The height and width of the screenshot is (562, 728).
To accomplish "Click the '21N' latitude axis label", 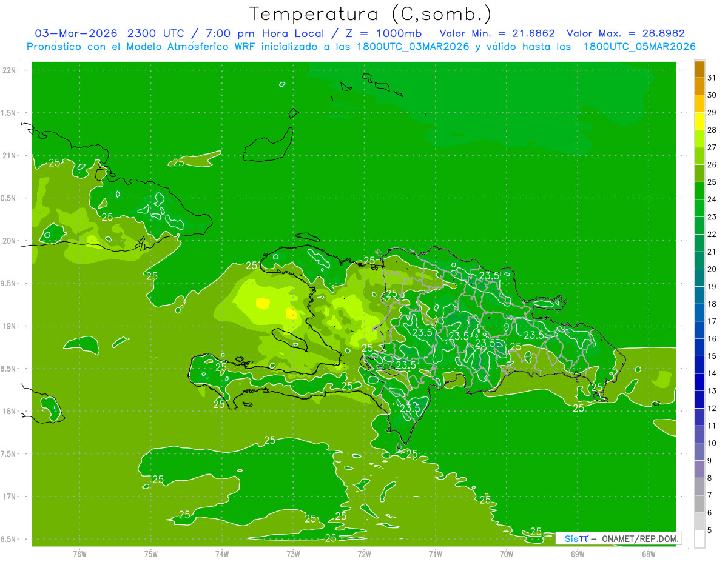I will coord(8,155).
